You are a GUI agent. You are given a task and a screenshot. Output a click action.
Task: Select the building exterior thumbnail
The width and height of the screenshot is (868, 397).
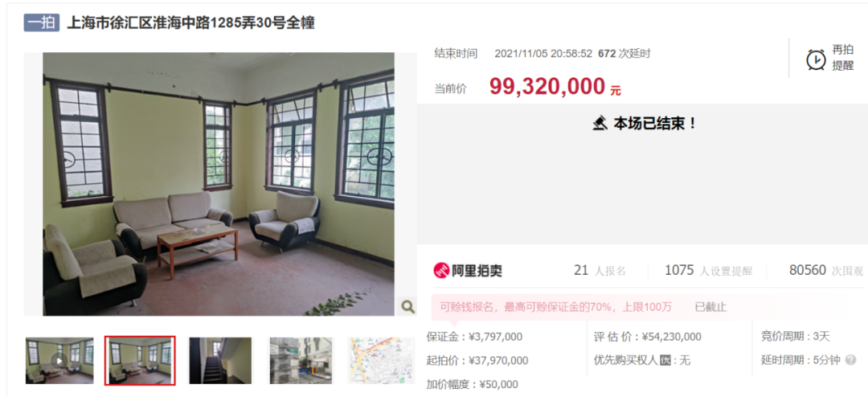coord(301,361)
